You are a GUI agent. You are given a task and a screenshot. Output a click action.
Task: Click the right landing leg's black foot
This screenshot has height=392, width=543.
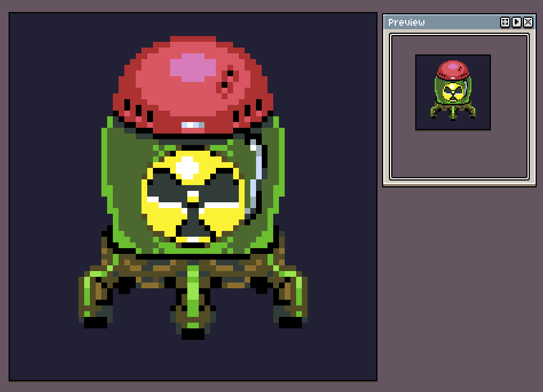pyautogui.click(x=290, y=322)
